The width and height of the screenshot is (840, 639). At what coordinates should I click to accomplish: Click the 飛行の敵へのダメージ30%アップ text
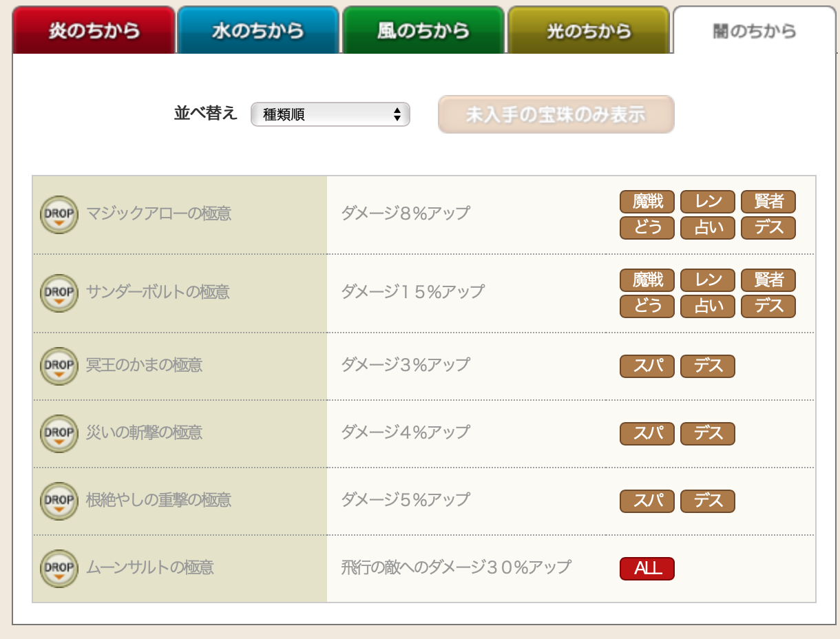pyautogui.click(x=456, y=567)
